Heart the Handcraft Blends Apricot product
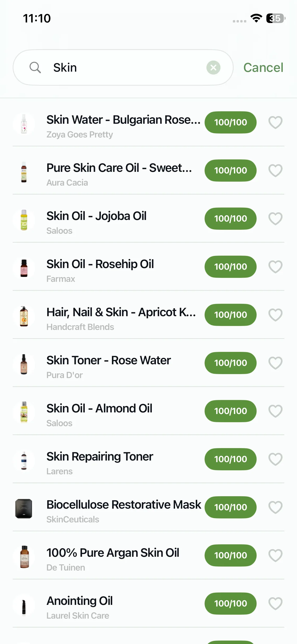Viewport: 297px width, 644px height. [275, 315]
